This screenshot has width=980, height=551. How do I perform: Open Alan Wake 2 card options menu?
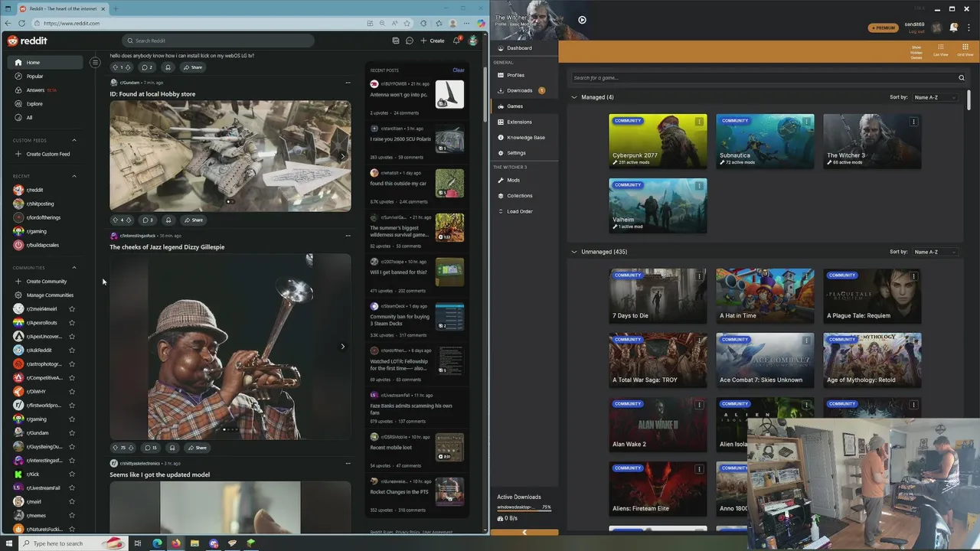[x=699, y=405]
